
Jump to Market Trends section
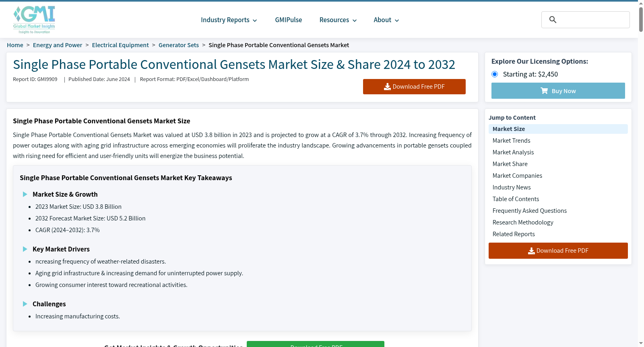[x=511, y=141]
